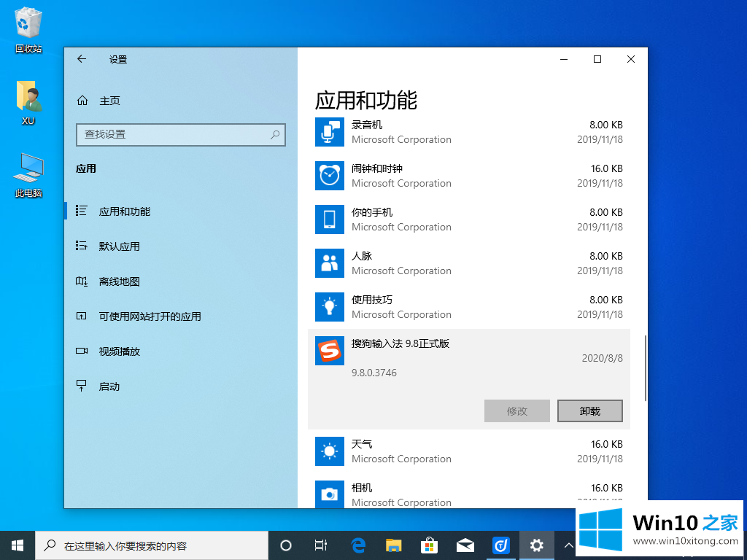Image resolution: width=747 pixels, height=560 pixels.
Task: Select the 可使用网站打开的应用 icon
Action: [x=82, y=316]
